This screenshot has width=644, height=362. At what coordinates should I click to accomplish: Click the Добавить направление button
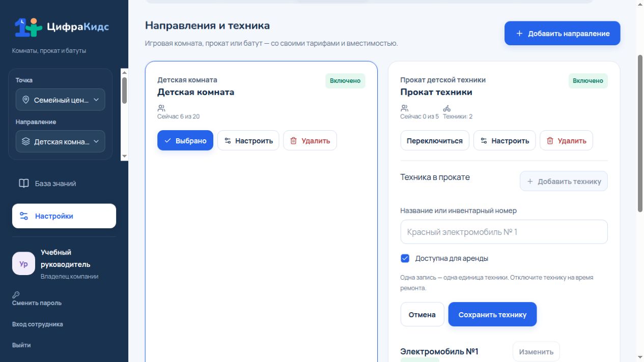[562, 34]
